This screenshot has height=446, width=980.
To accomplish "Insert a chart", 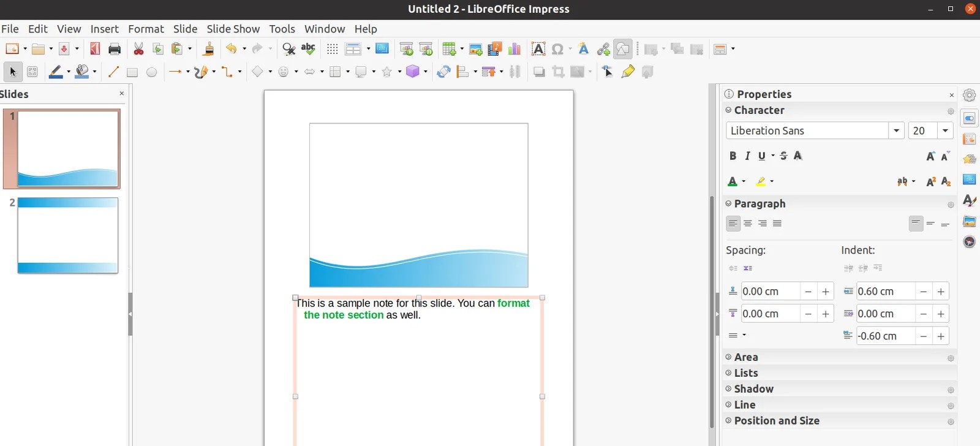I will pyautogui.click(x=514, y=49).
